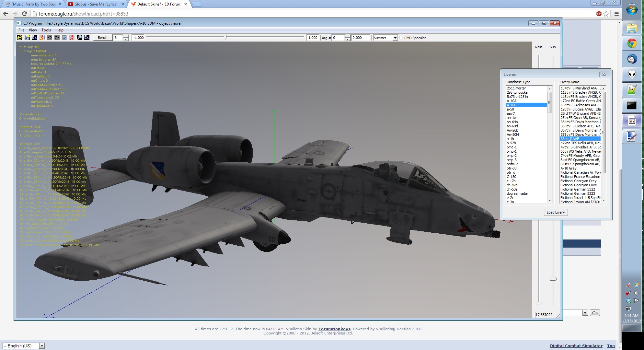This screenshot has width=644, height=350.
Task: Click the -1.000 minimum value field
Action: [138, 38]
